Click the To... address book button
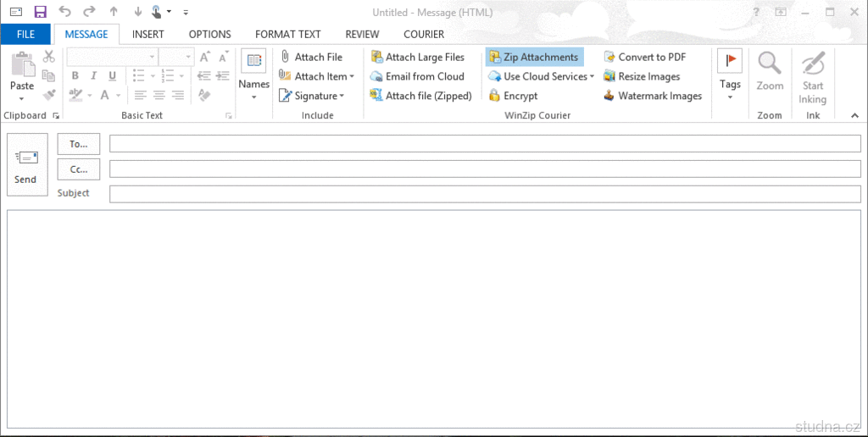Screen dimensions: 868x437 pos(79,144)
